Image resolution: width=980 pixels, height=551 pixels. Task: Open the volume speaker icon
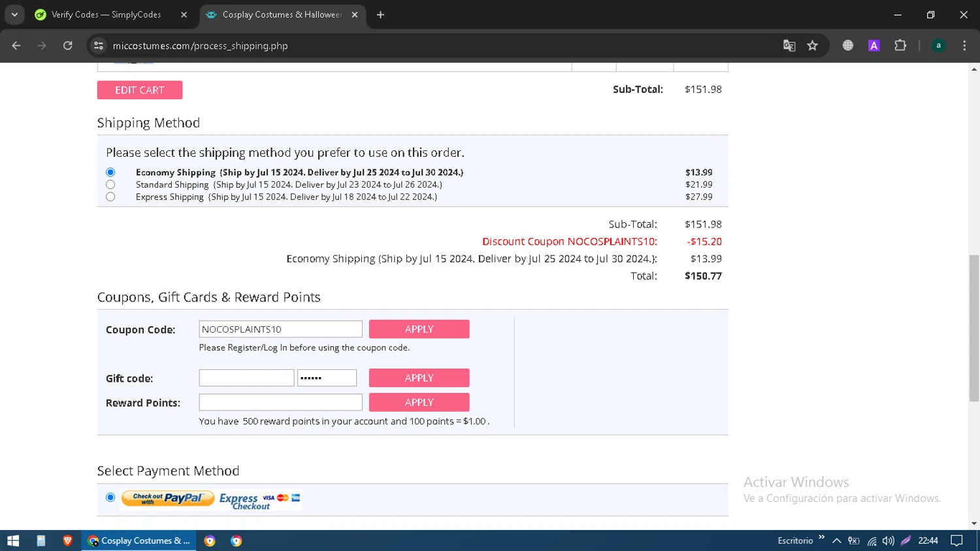coord(888,541)
